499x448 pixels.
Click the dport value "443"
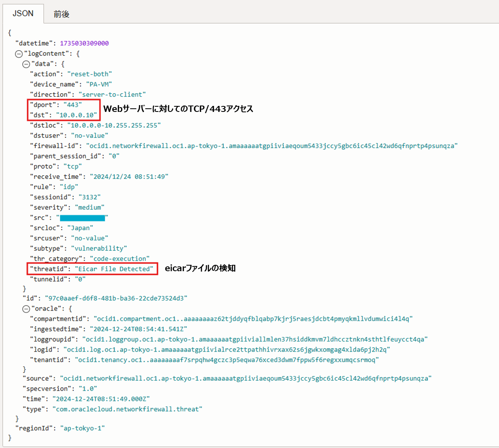click(72, 105)
